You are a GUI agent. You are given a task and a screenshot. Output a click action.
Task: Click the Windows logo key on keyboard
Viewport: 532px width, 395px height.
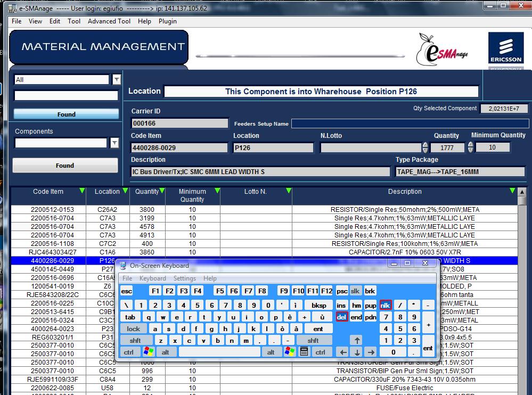[149, 352]
